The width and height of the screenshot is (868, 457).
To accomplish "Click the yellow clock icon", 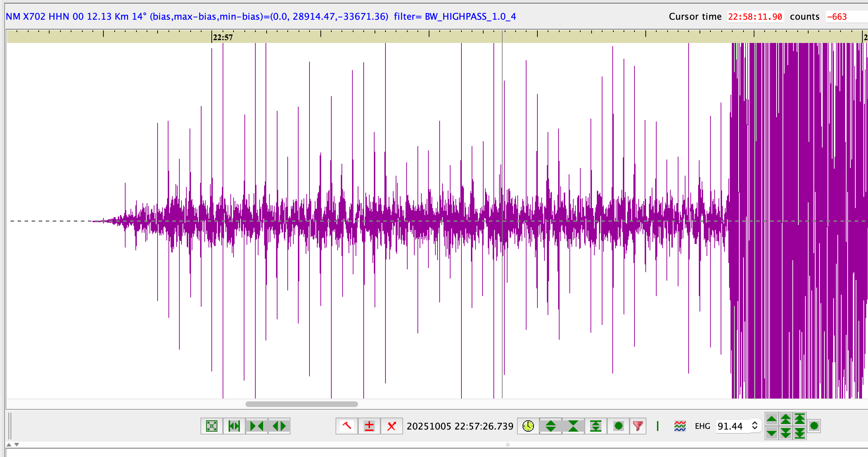I will (528, 426).
